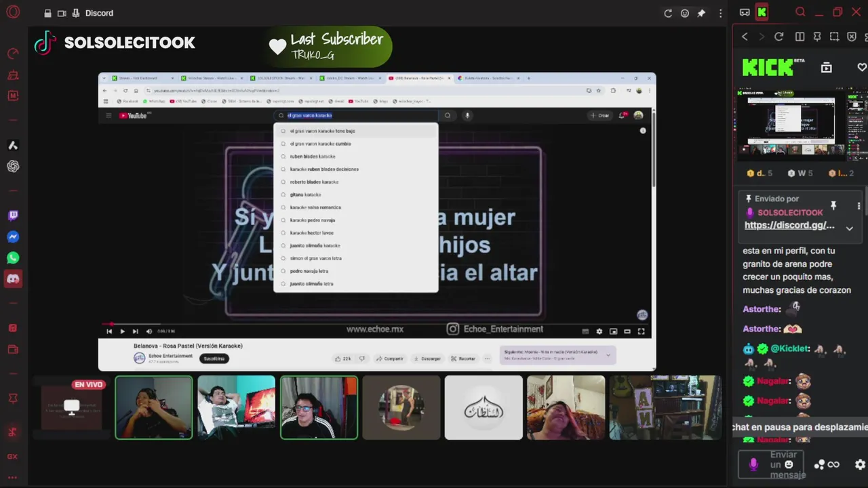Screen dimensions: 868x488
Task: Click the chat paused for scrolling banner
Action: (x=800, y=427)
